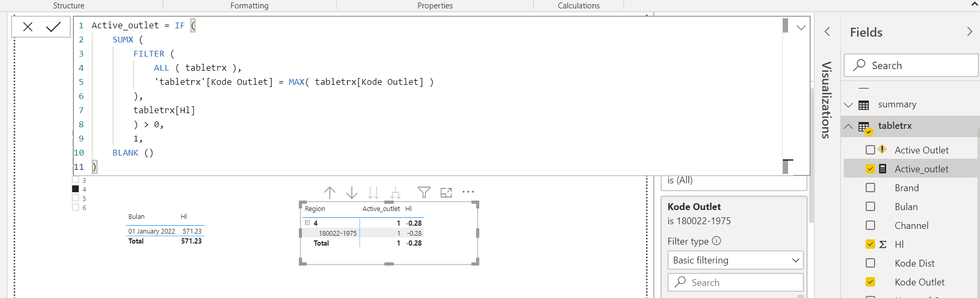This screenshot has width=980, height=298.
Task: Expand the summary table
Action: (848, 105)
